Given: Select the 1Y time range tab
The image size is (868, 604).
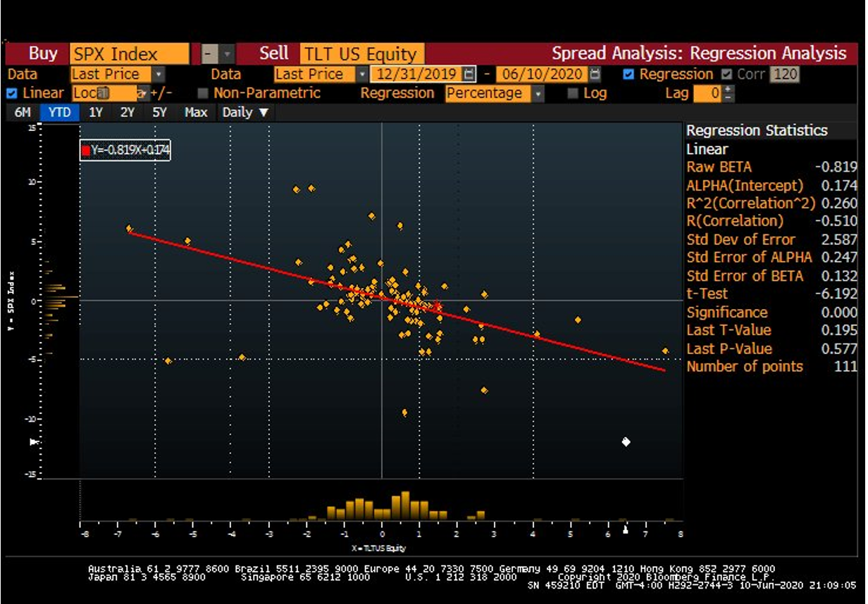Looking at the screenshot, I should [96, 113].
